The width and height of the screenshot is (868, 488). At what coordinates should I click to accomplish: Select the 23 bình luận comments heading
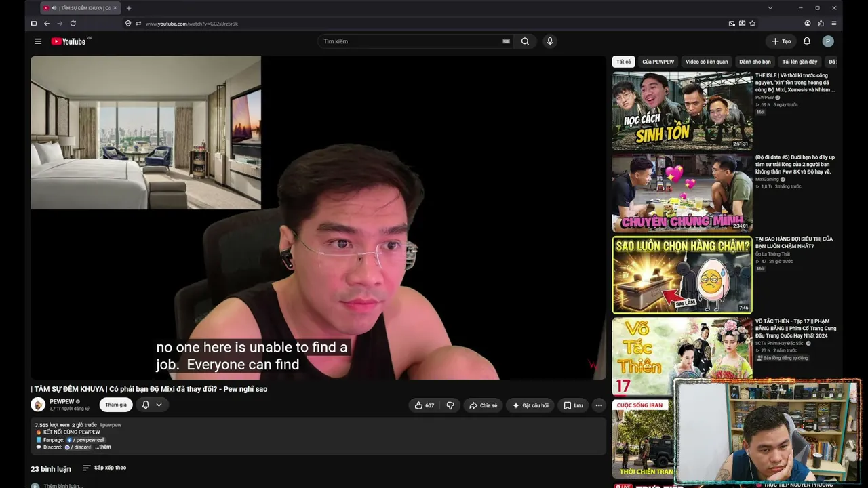point(51,469)
